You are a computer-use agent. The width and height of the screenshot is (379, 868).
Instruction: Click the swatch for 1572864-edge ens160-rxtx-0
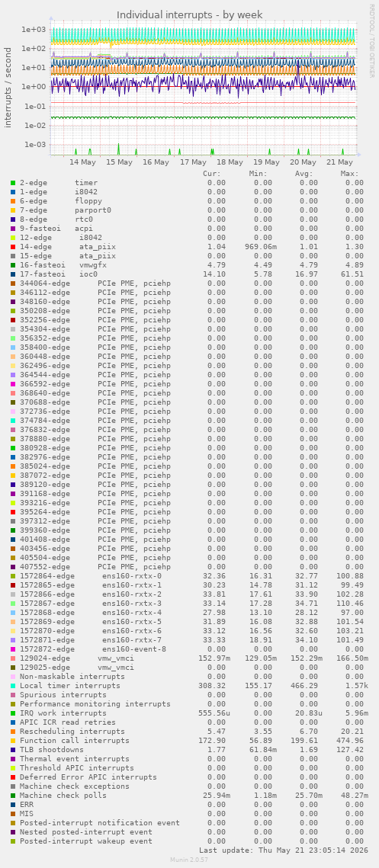[13, 575]
